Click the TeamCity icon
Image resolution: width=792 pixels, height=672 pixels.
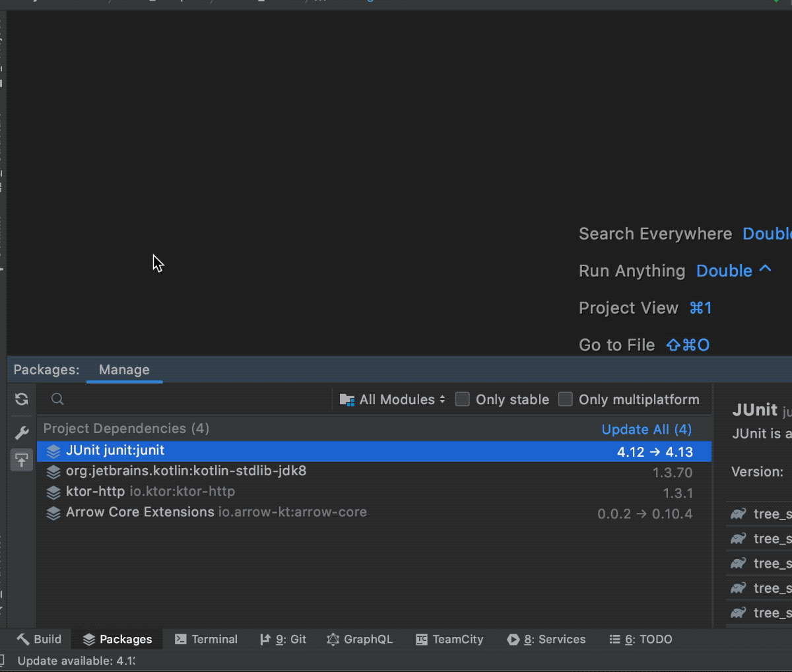coord(422,639)
